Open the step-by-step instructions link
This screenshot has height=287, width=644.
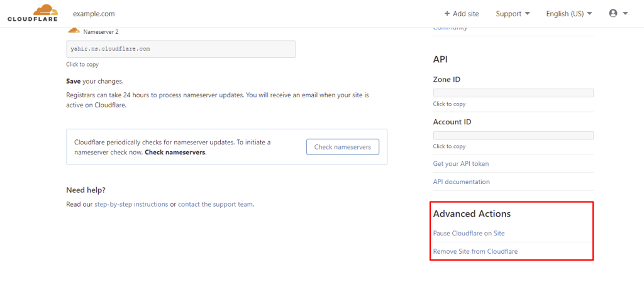coord(131,203)
